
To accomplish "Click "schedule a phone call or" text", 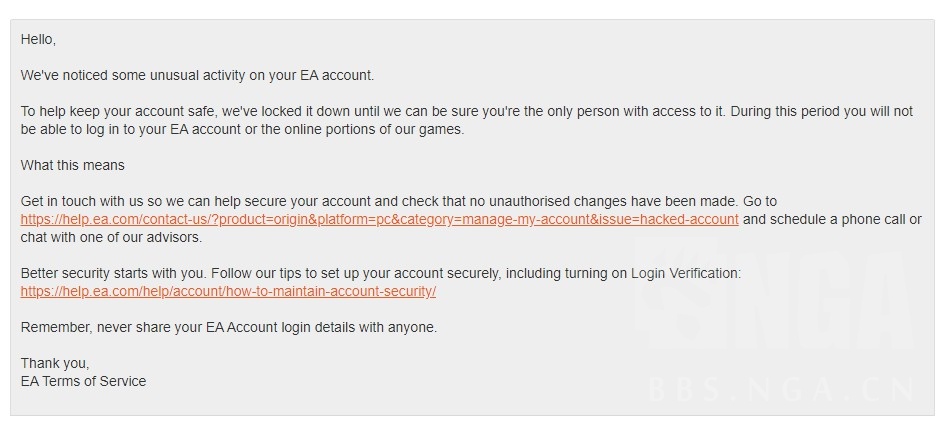I will (837, 219).
